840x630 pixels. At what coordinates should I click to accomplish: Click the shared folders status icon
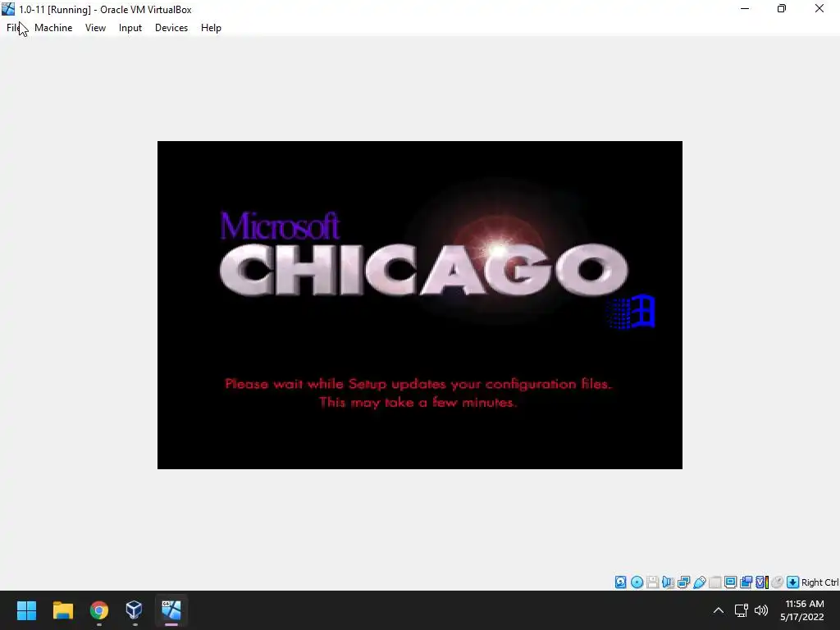point(714,582)
